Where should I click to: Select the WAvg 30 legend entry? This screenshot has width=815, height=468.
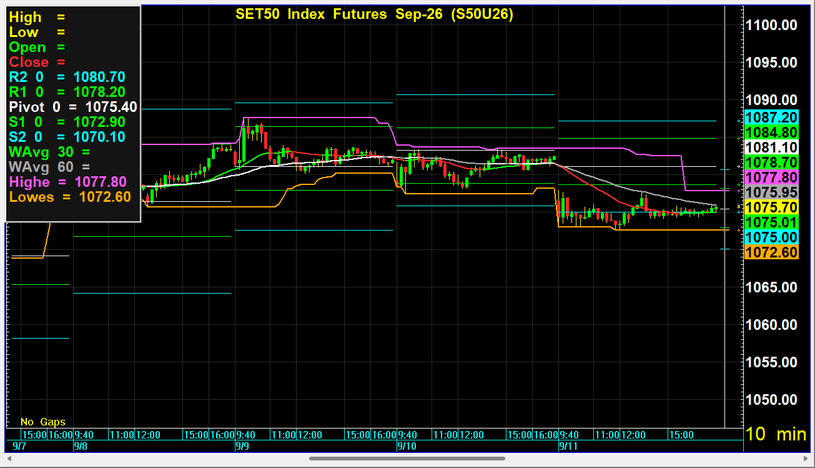tap(50, 152)
